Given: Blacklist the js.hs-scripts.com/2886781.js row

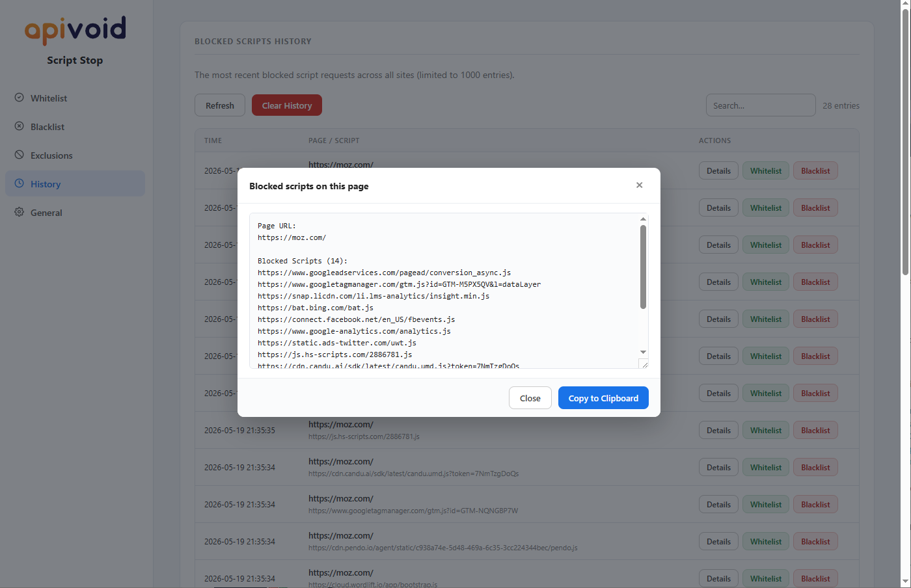Looking at the screenshot, I should (815, 431).
